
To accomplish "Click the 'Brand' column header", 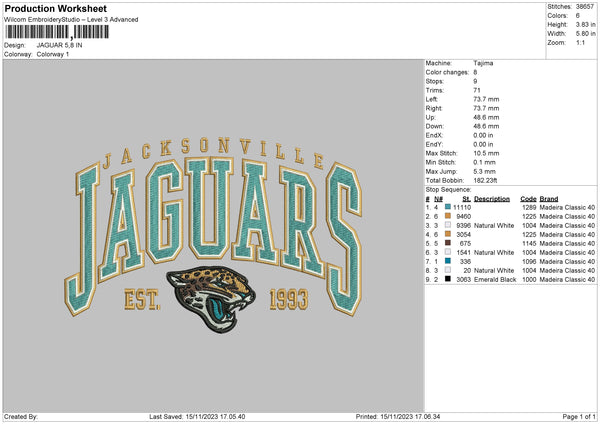I will (549, 199).
